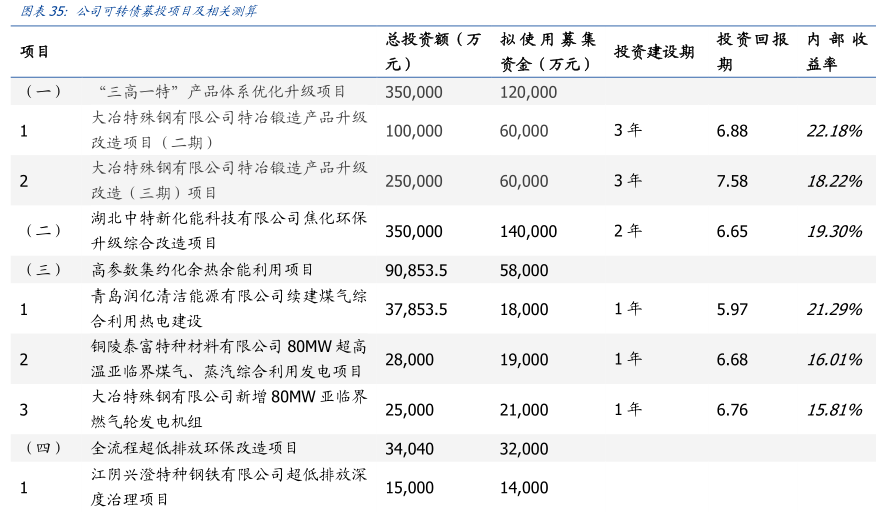Select the '大冶特殊钢…升级改造项目（二期）' row name
Image resolution: width=876 pixels, height=522 pixels.
click(x=229, y=130)
